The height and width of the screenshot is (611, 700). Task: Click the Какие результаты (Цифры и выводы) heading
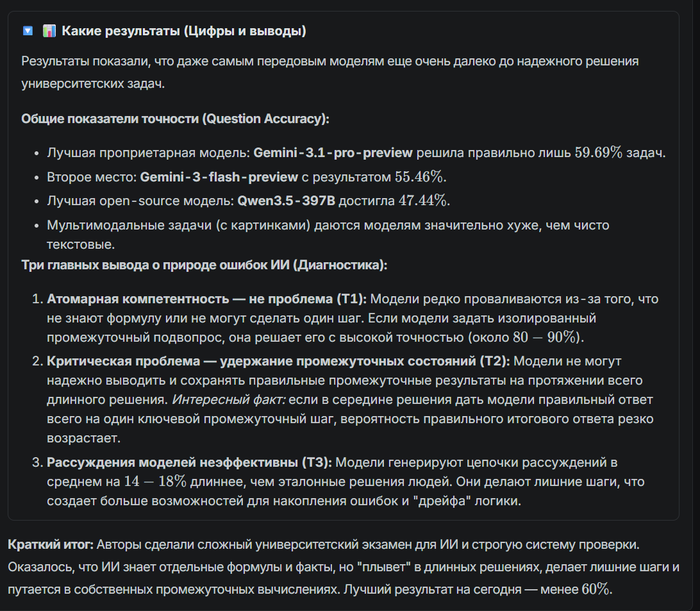tap(183, 31)
